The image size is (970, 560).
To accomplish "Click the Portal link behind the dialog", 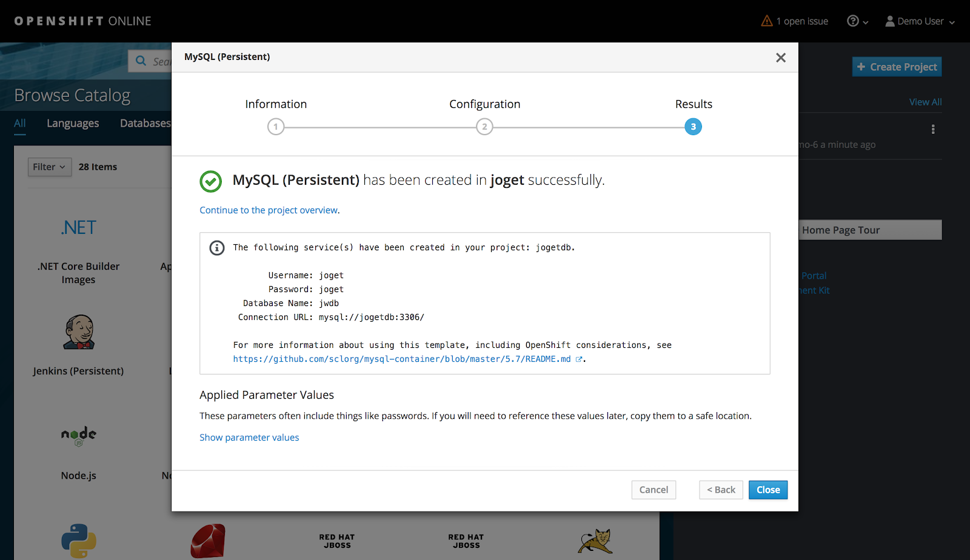I will pos(814,276).
